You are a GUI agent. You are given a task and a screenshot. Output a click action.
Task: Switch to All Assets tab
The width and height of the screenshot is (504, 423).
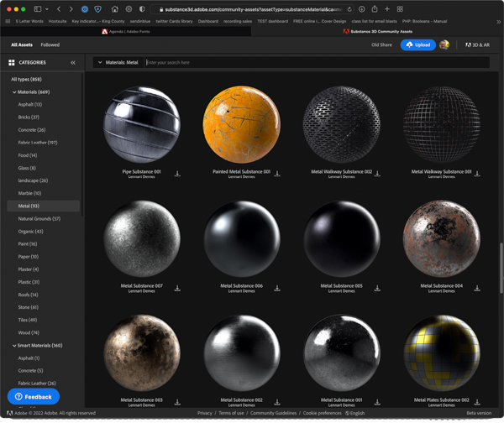[22, 44]
